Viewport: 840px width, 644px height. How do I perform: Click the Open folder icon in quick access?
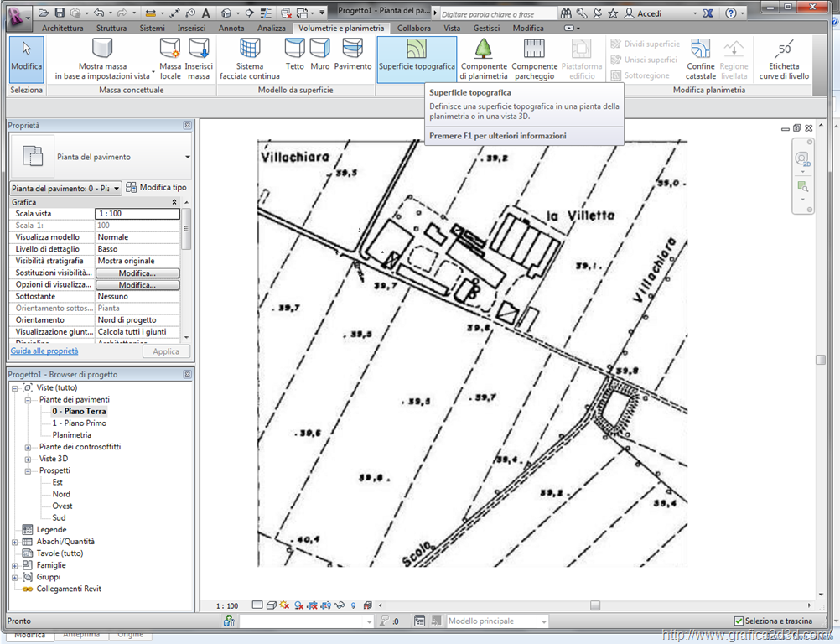pos(44,13)
